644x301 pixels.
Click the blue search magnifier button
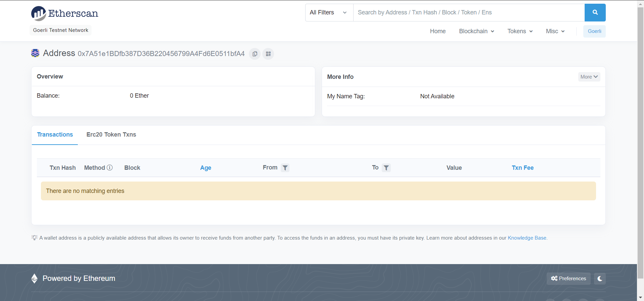tap(595, 12)
